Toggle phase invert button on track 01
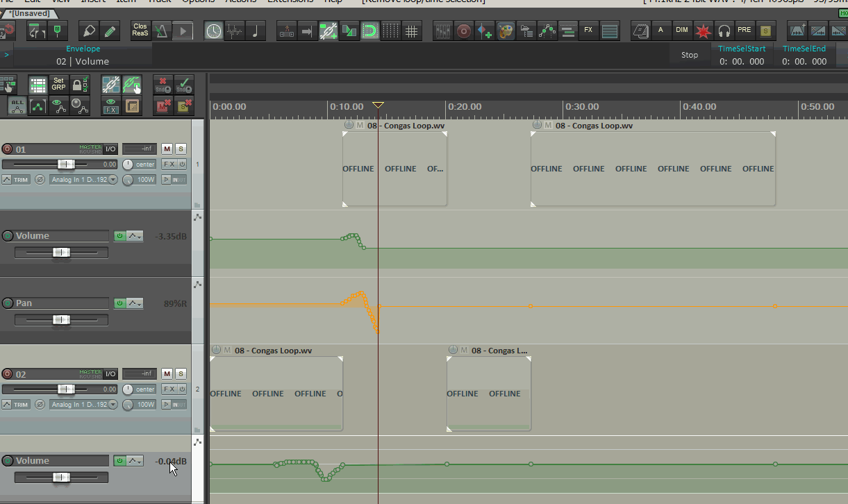This screenshot has width=848, height=504. click(40, 180)
